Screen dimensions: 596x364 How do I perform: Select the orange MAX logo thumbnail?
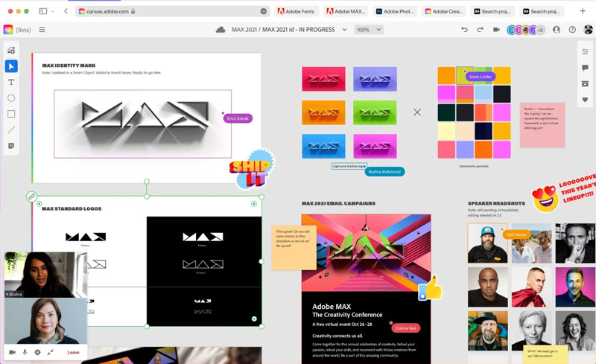coord(323,112)
